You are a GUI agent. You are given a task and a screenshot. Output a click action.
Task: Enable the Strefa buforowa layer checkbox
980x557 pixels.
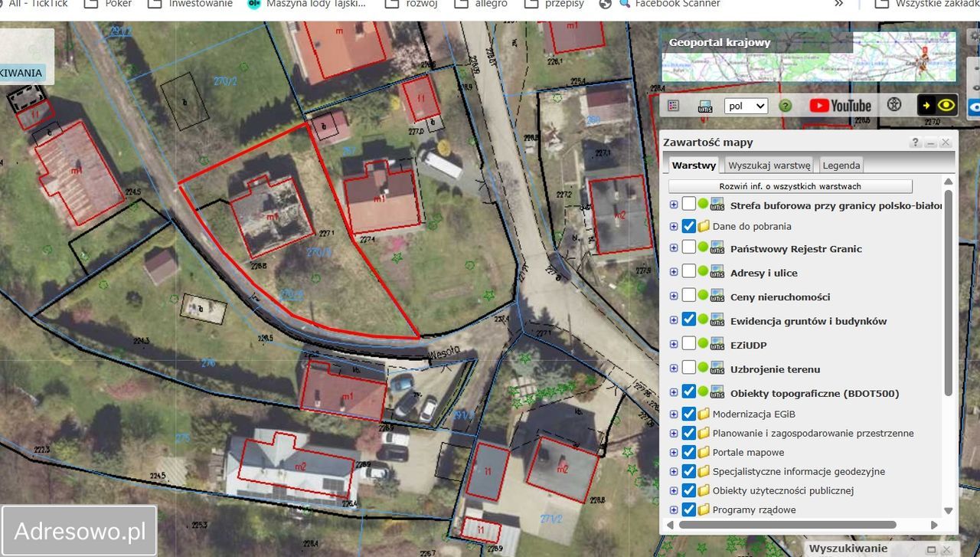pyautogui.click(x=689, y=204)
